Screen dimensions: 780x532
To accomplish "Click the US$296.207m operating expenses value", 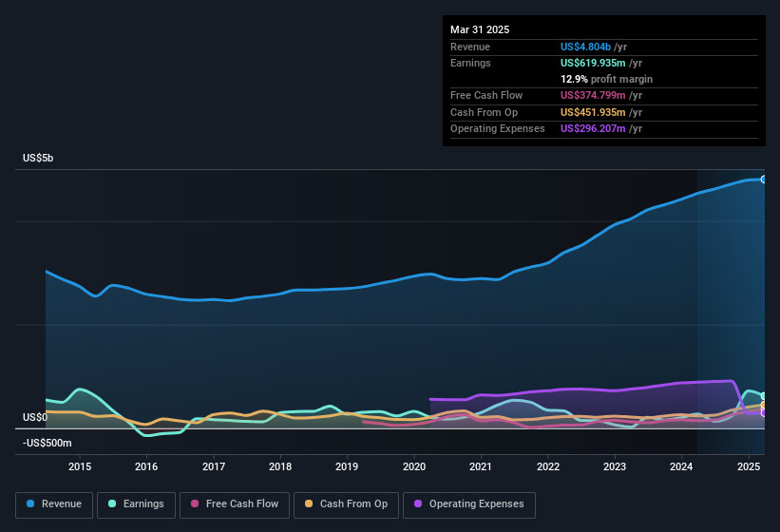I will 593,129.
